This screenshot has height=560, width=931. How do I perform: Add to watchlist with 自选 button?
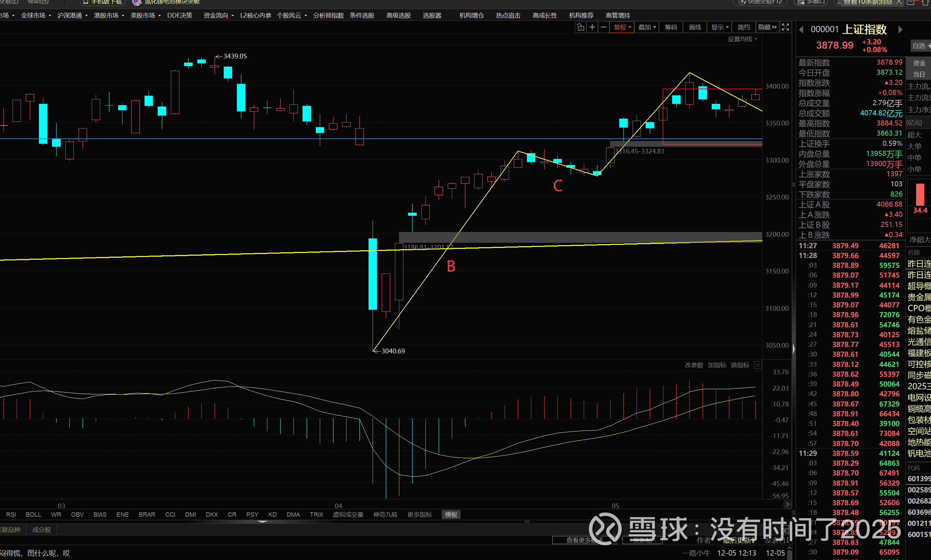[x=921, y=46]
